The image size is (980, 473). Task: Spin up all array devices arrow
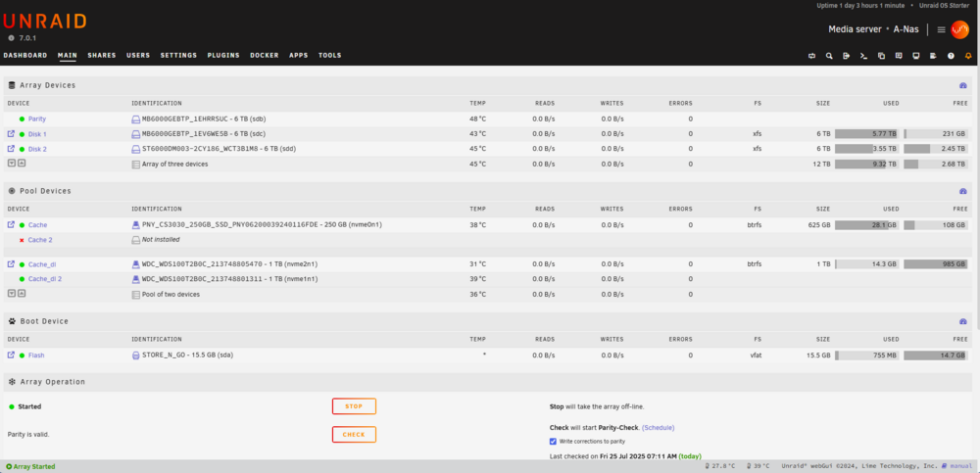[22, 164]
